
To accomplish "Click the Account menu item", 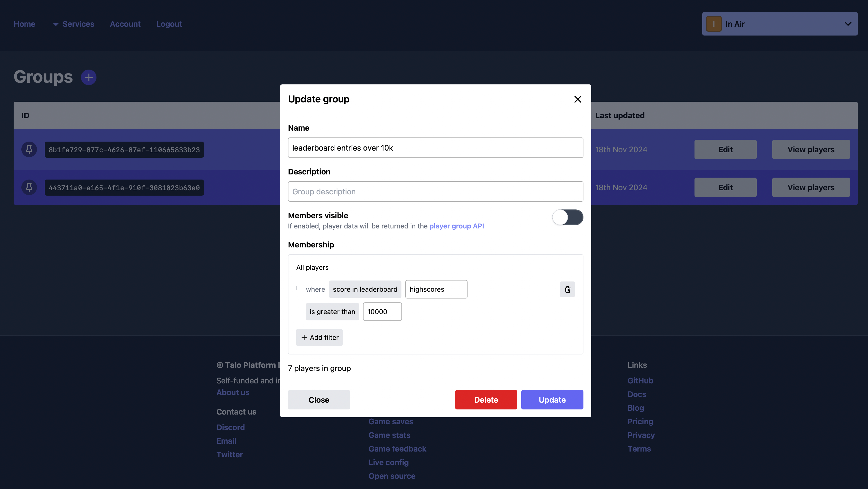I will [125, 24].
